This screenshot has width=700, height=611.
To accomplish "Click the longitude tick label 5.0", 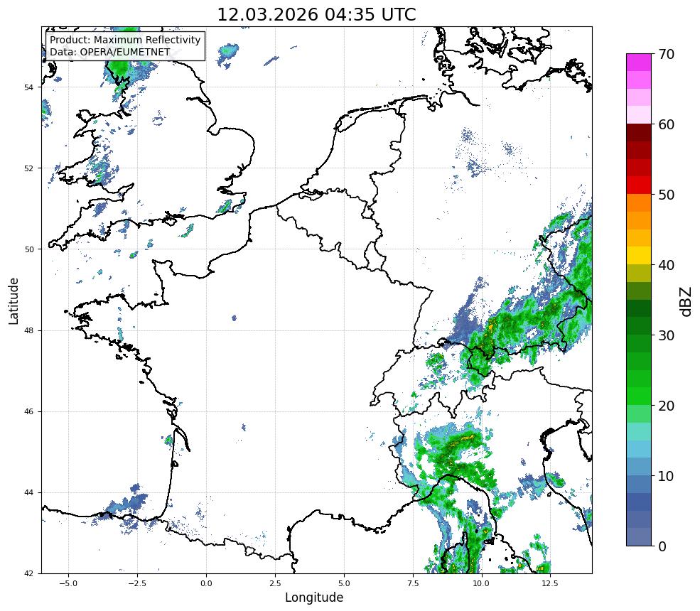I will click(344, 583).
